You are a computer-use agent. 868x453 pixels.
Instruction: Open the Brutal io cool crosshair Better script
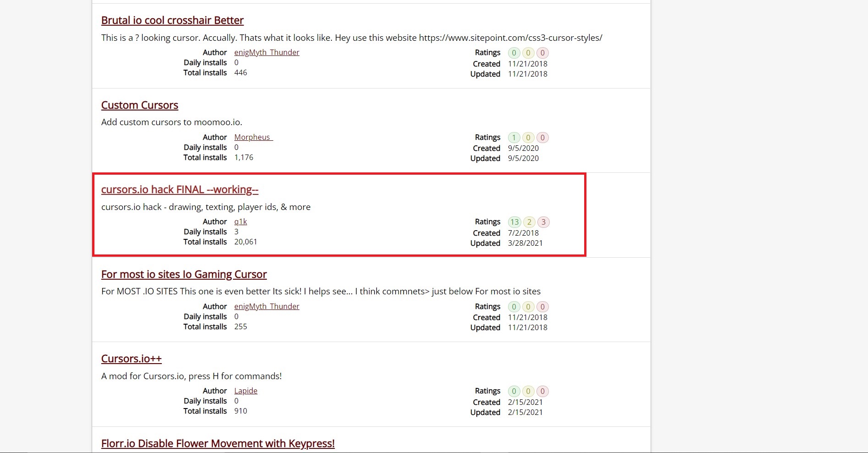172,21
